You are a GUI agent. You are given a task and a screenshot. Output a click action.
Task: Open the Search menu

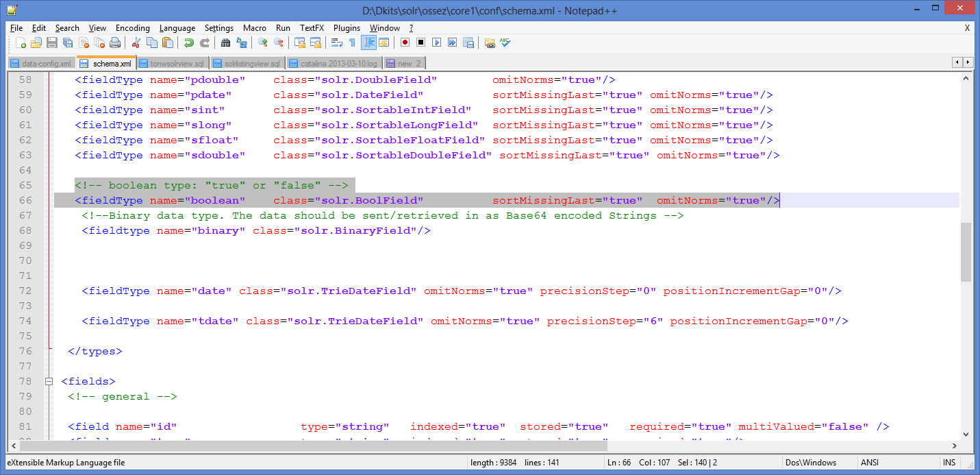click(x=67, y=28)
